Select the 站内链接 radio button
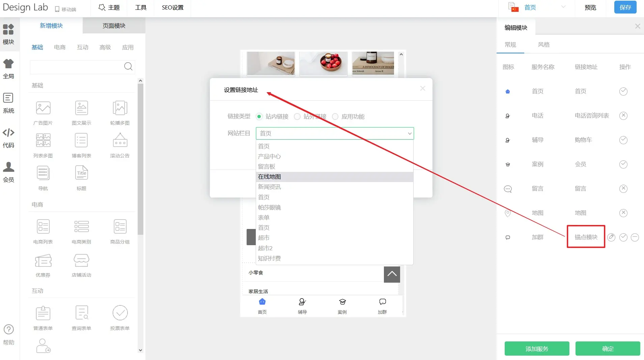Viewport: 644px width, 360px height. click(x=259, y=117)
